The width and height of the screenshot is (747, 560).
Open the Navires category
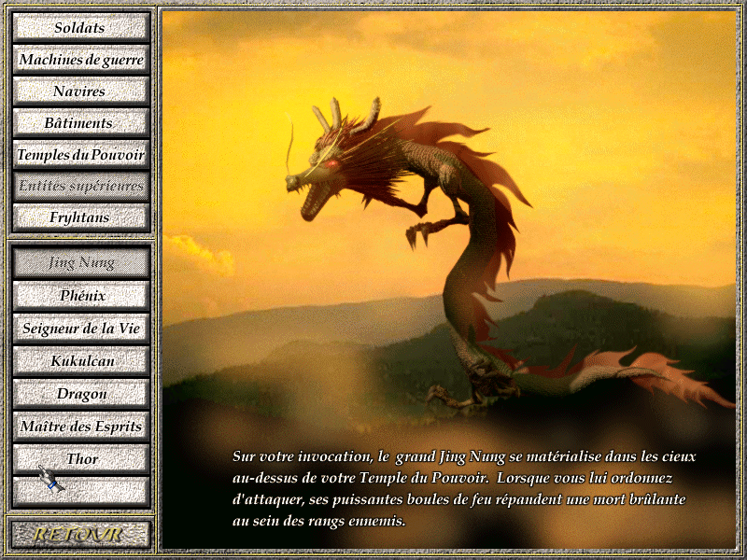click(x=81, y=91)
